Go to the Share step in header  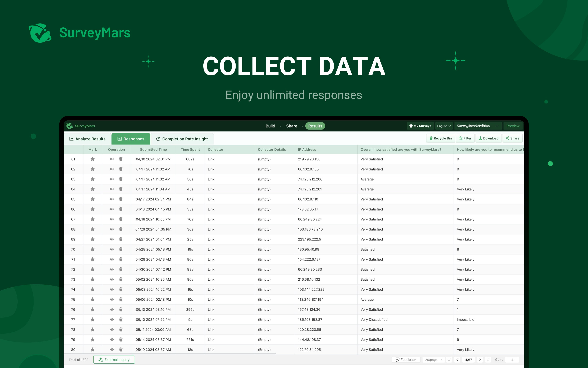tap(292, 126)
